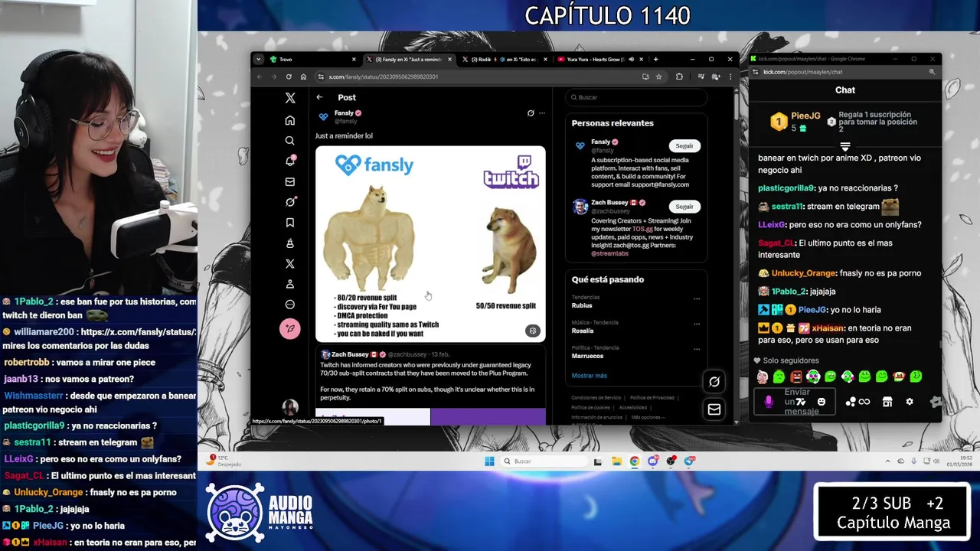Open the weather widget showing 12°C
The width and height of the screenshot is (980, 551).
225,461
